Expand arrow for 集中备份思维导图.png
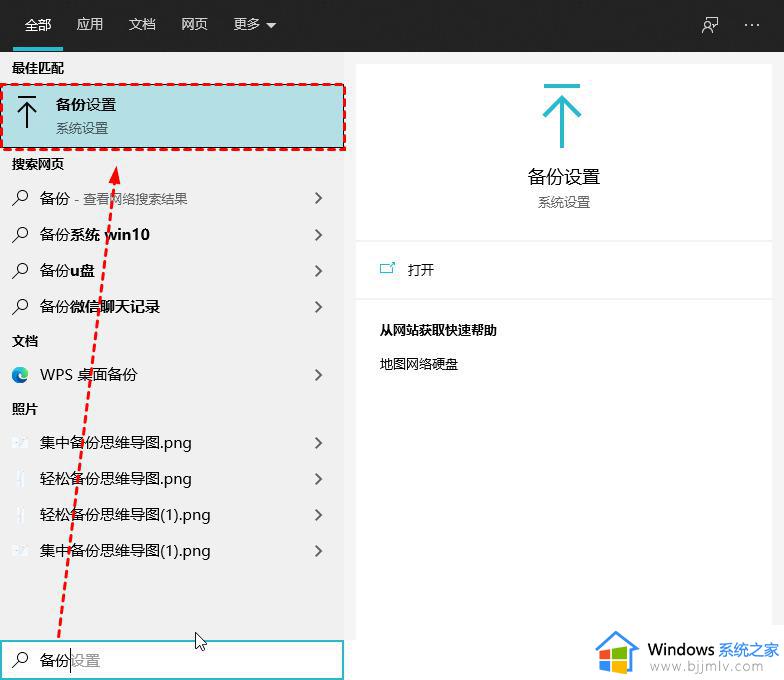Image resolution: width=784 pixels, height=680 pixels. tap(318, 442)
